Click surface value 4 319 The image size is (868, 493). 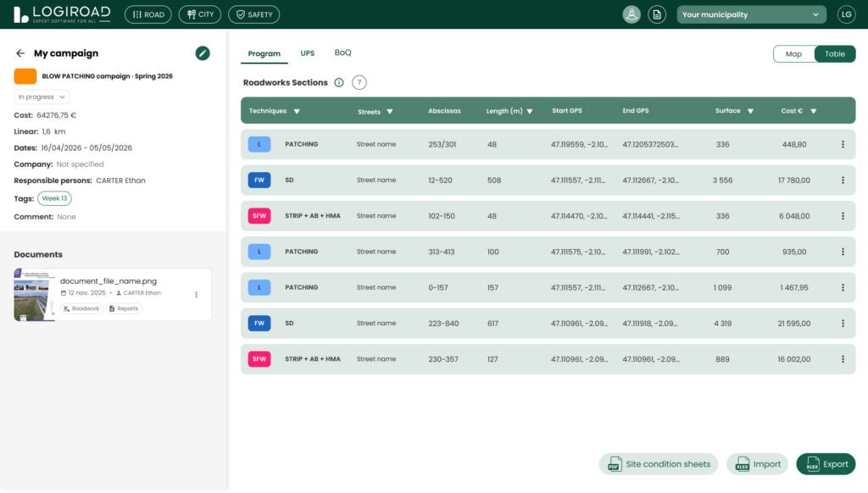click(722, 323)
